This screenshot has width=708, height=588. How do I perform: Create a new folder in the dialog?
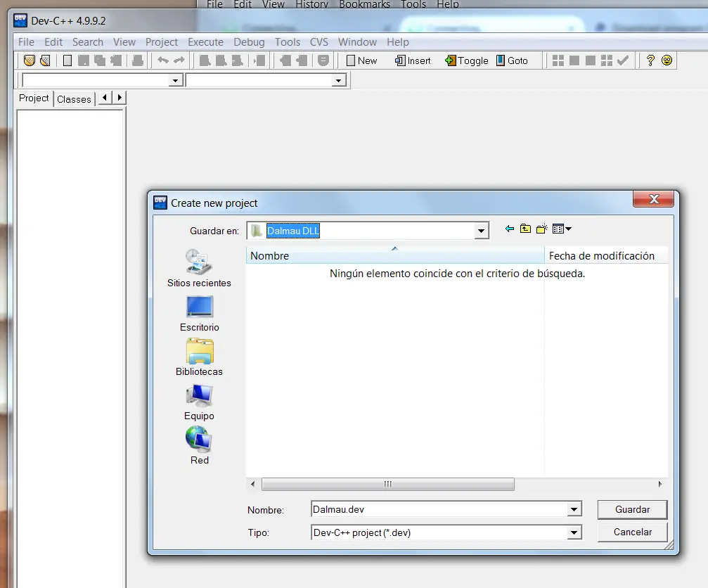[x=542, y=229]
